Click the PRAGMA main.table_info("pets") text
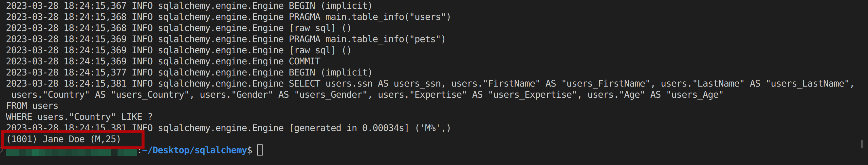This screenshot has width=868, height=165. pos(367,39)
